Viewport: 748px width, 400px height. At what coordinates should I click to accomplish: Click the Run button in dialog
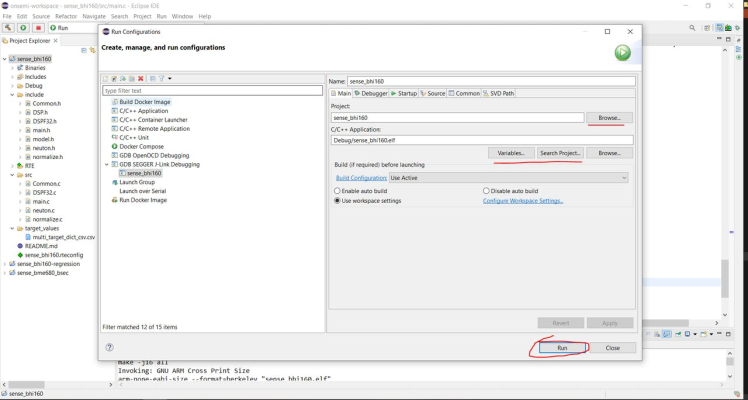click(562, 347)
